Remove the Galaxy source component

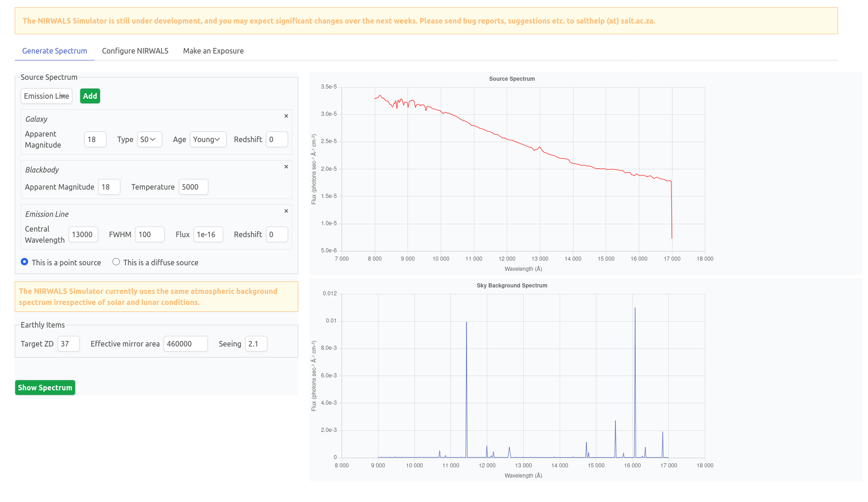tap(286, 116)
